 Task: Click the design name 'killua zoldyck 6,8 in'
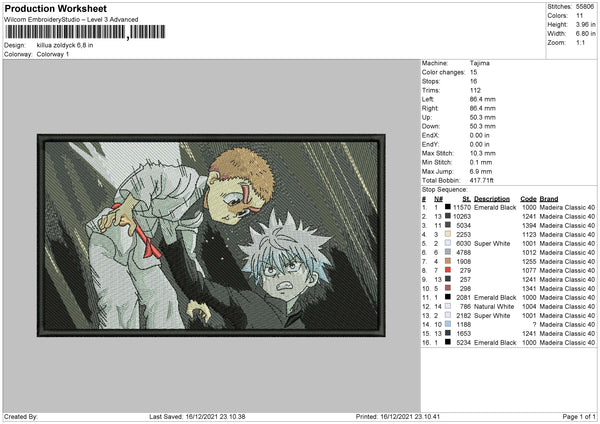click(x=65, y=45)
